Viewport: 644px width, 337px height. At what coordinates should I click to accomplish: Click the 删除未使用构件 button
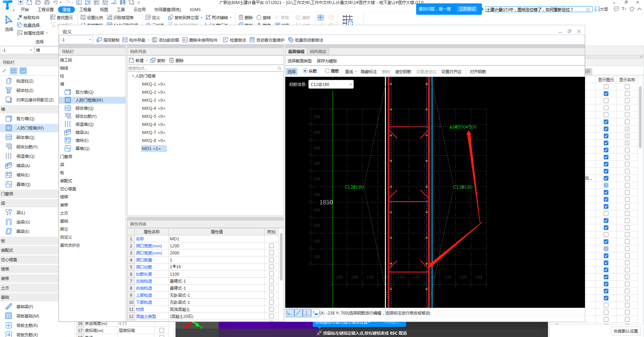click(x=200, y=40)
